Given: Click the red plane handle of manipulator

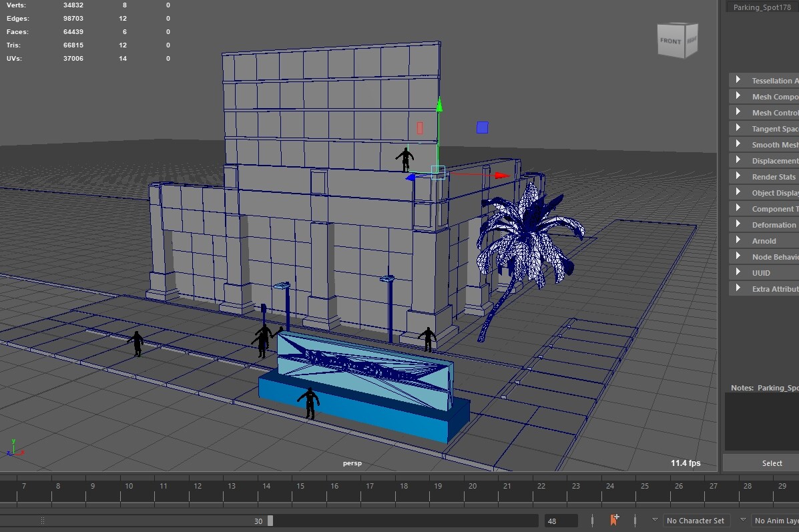Looking at the screenshot, I should [420, 128].
